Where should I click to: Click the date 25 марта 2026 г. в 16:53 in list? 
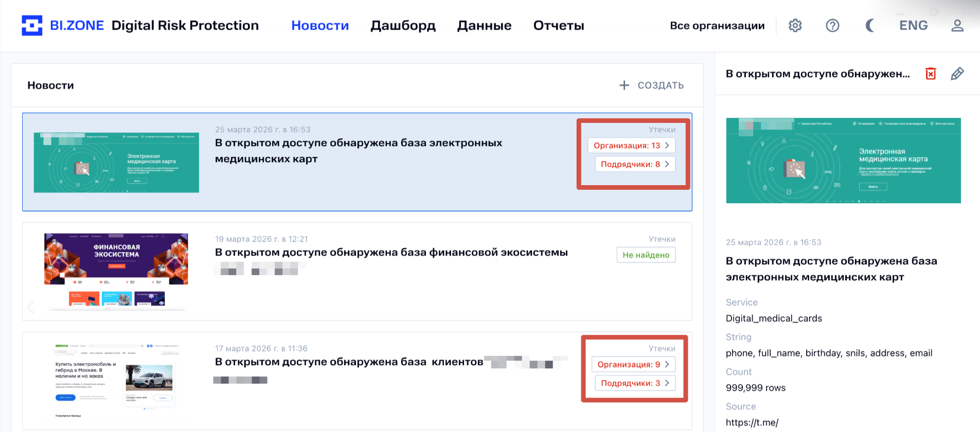[x=263, y=130]
